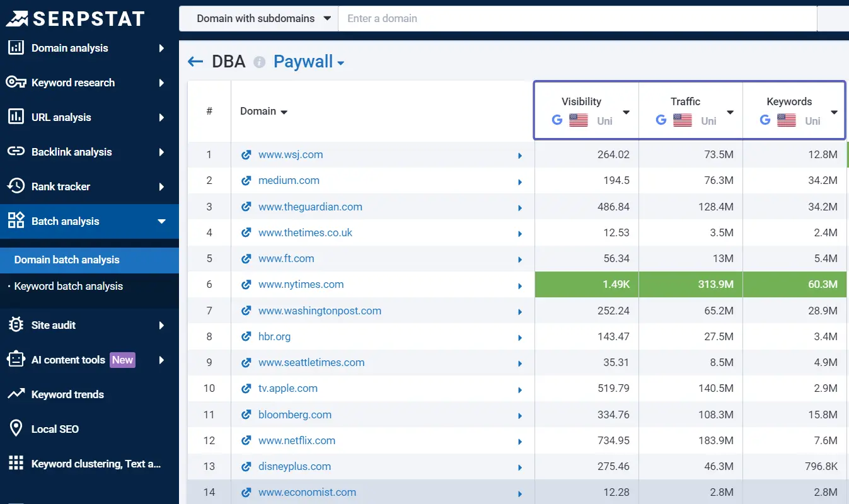Select Keyword batch analysis menu item
This screenshot has width=849, height=504.
90,286
